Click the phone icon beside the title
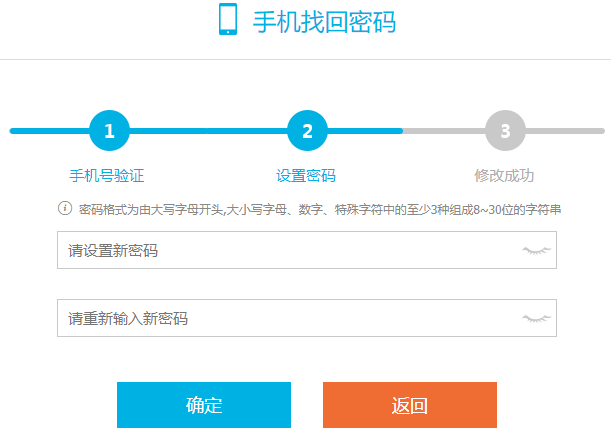611x445 pixels. pos(228,20)
